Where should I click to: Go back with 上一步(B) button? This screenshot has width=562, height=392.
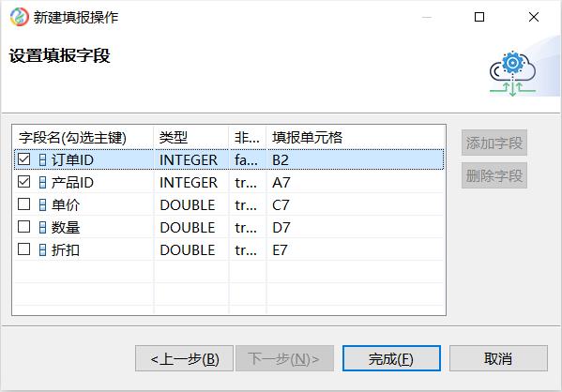[x=184, y=358]
